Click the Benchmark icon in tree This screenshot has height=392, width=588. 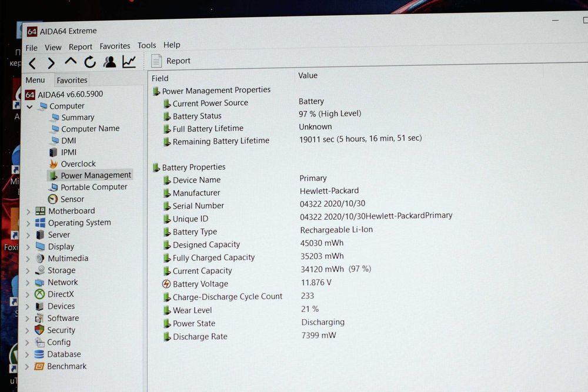click(x=39, y=366)
